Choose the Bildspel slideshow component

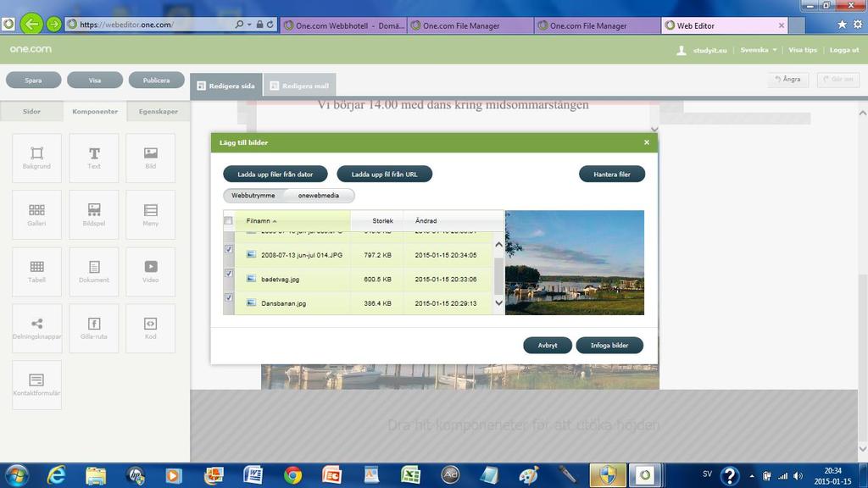94,214
